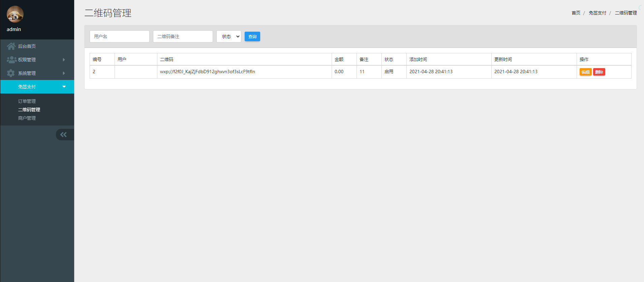Click the admin username in sidebar

[x=14, y=29]
